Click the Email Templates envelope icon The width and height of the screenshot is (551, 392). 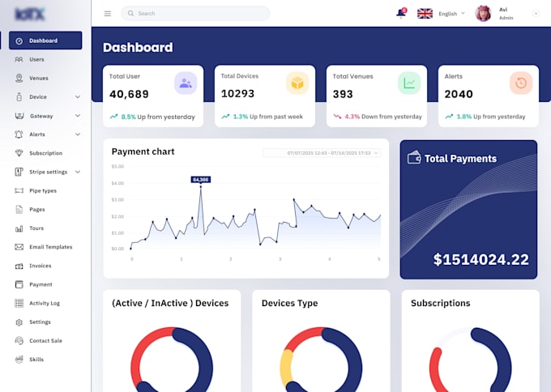coord(19,247)
